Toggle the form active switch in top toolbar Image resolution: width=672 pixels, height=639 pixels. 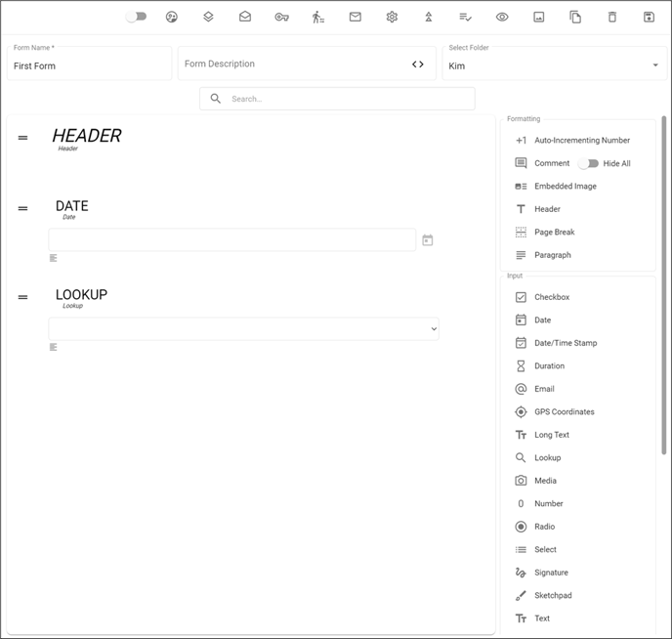[x=137, y=17]
